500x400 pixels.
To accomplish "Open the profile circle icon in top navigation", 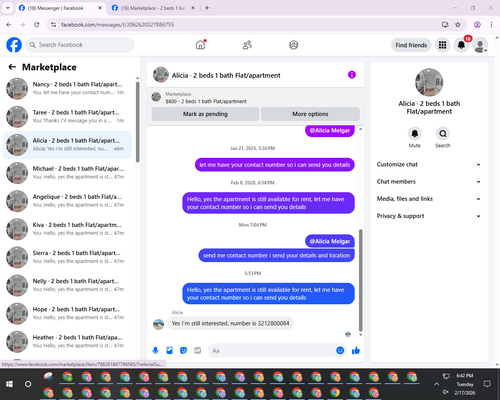I will click(294, 45).
